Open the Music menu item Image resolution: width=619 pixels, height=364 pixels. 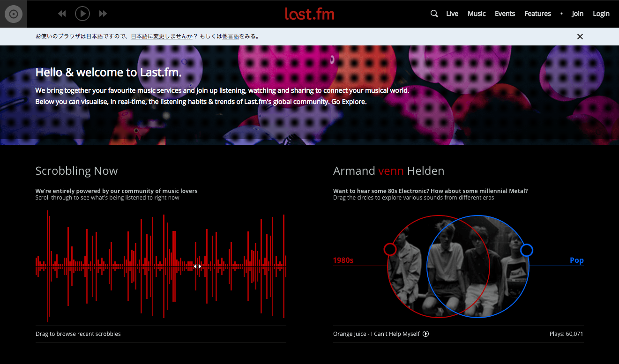coord(477,14)
